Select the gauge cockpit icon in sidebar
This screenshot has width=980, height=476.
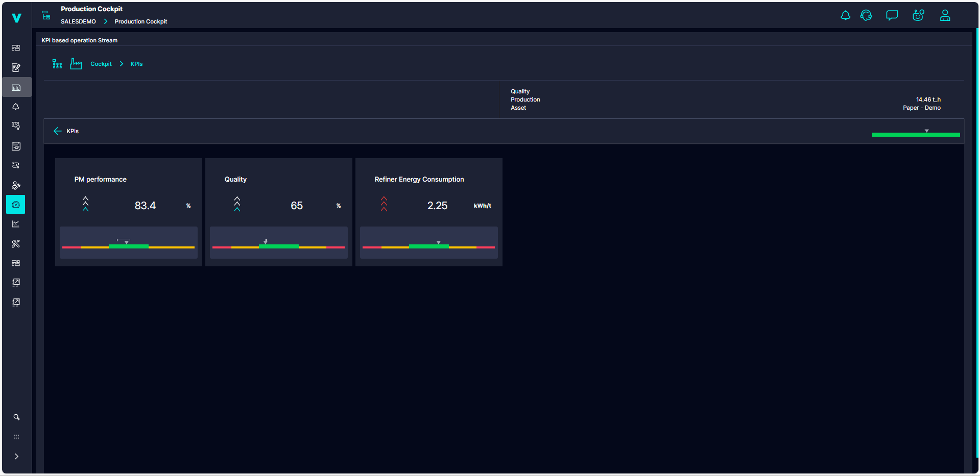point(16,205)
